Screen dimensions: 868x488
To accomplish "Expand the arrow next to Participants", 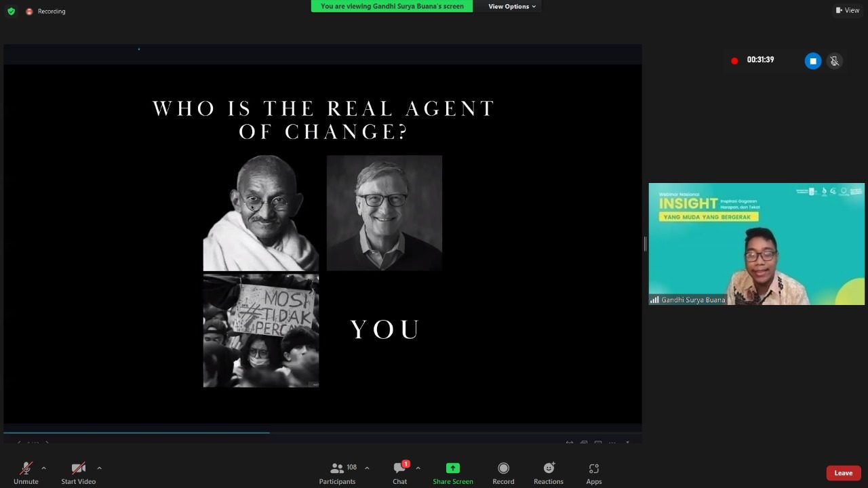I will (x=367, y=468).
